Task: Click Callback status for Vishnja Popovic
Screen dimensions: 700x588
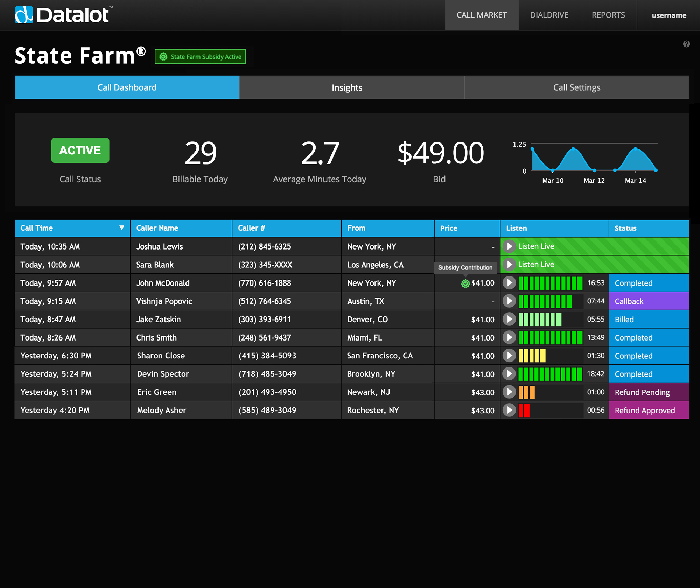Action: [x=649, y=301]
